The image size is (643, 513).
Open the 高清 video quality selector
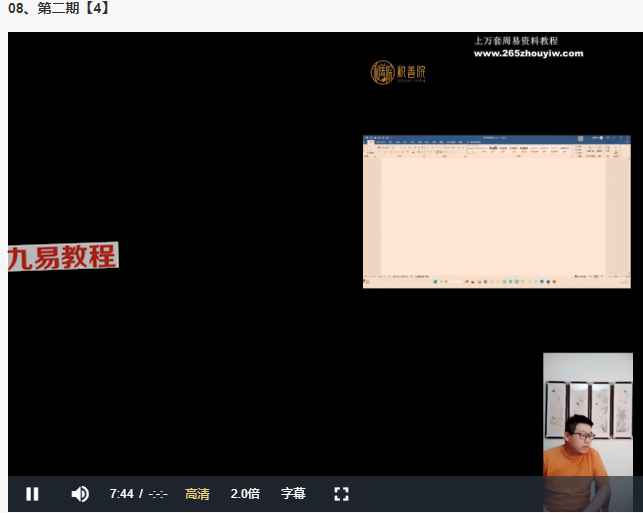[x=197, y=494]
